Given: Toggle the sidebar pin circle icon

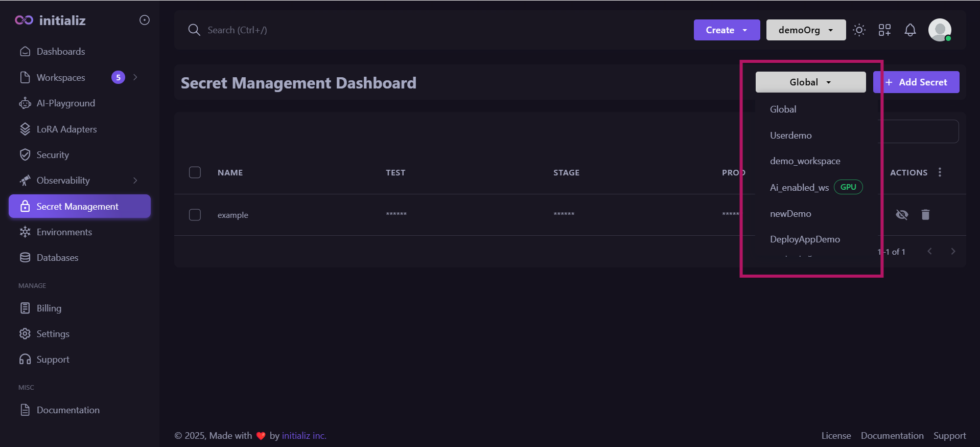Looking at the screenshot, I should [x=145, y=20].
